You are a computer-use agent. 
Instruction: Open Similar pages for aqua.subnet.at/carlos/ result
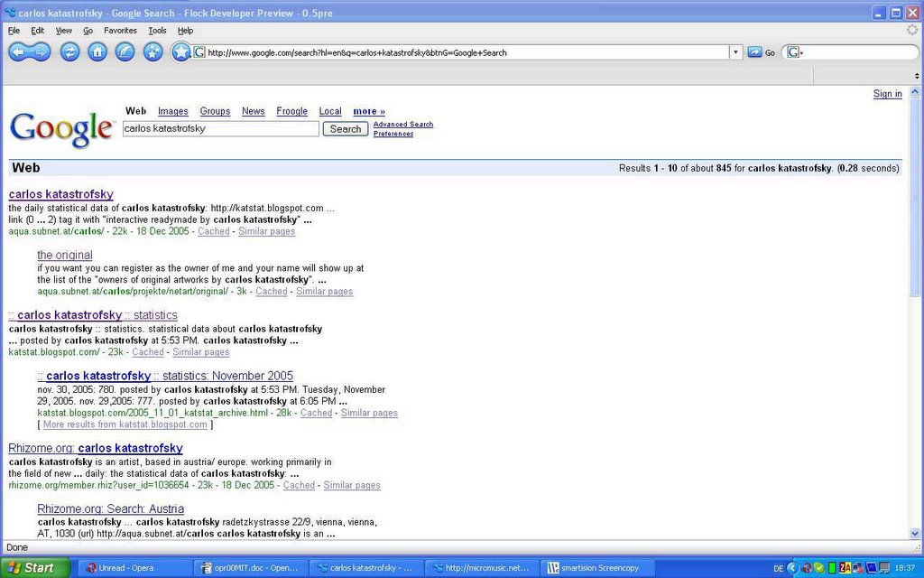(x=266, y=231)
